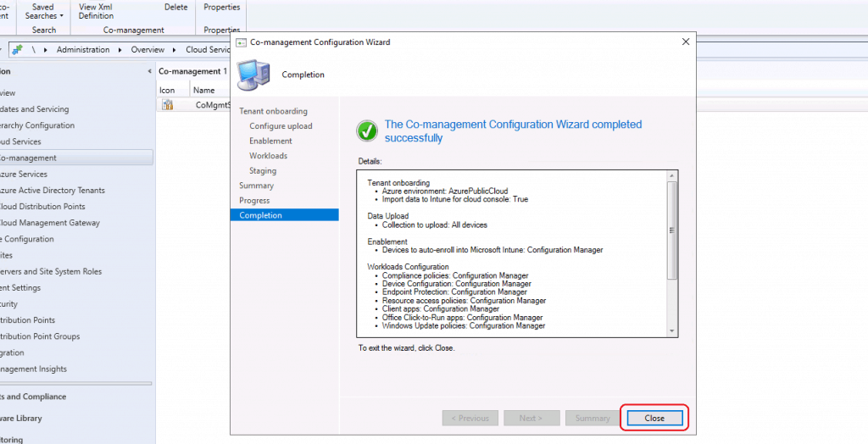The height and width of the screenshot is (444, 868).
Task: Open Azure Active Directory Tenants node
Action: click(52, 190)
